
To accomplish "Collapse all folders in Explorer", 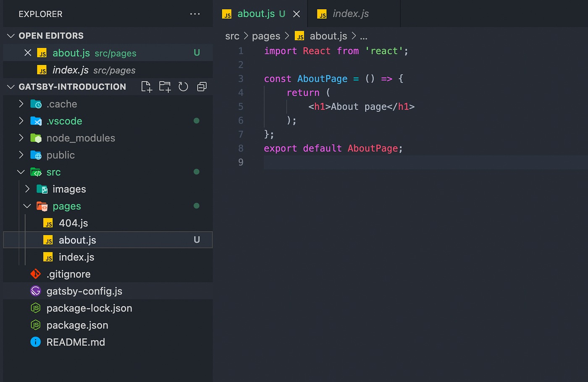I will click(202, 86).
